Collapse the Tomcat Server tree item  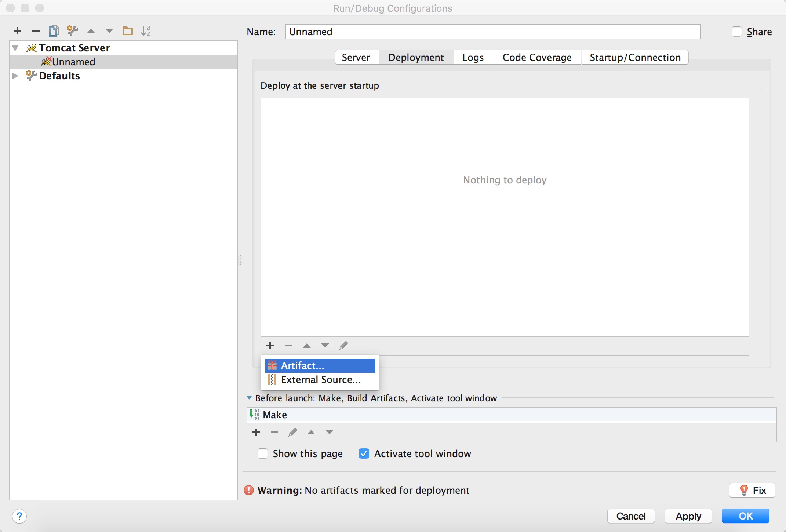point(16,47)
